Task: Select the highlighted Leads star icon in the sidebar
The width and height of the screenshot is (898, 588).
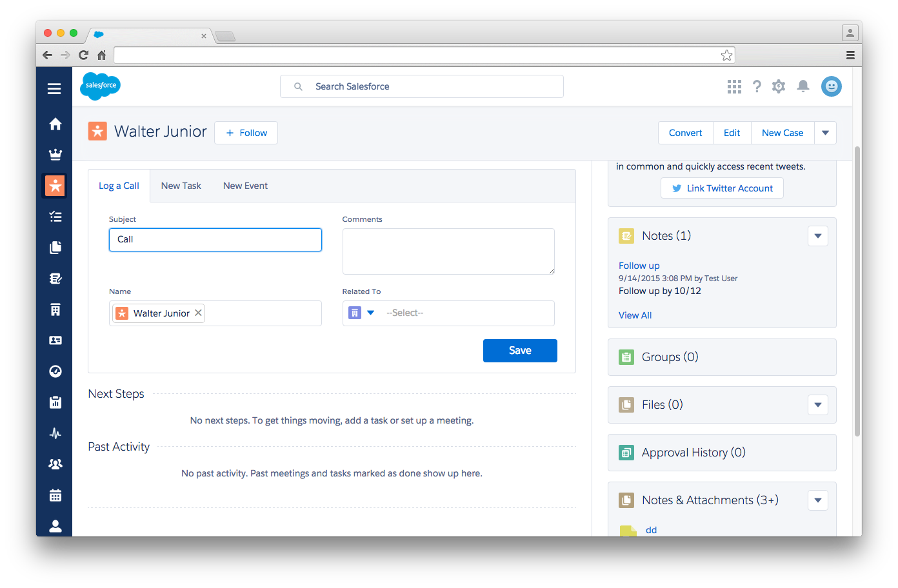Action: pyautogui.click(x=55, y=186)
